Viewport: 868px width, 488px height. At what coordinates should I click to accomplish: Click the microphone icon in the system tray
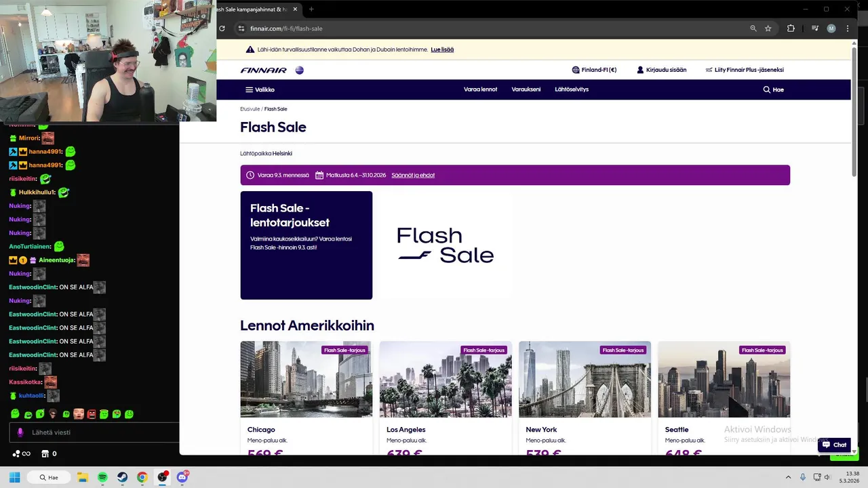803,477
